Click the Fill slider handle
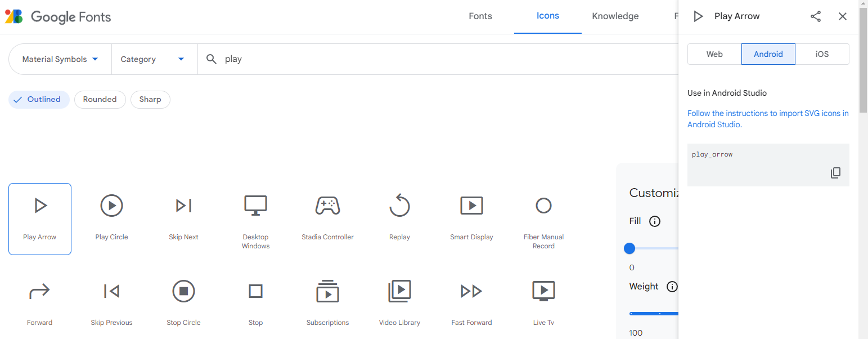This screenshot has height=339, width=868. coord(629,248)
